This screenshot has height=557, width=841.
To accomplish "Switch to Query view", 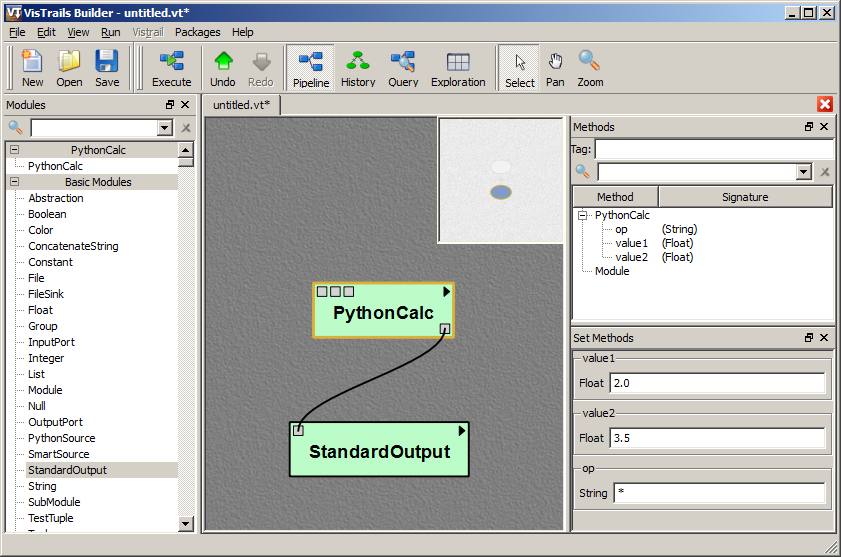I will (x=403, y=68).
